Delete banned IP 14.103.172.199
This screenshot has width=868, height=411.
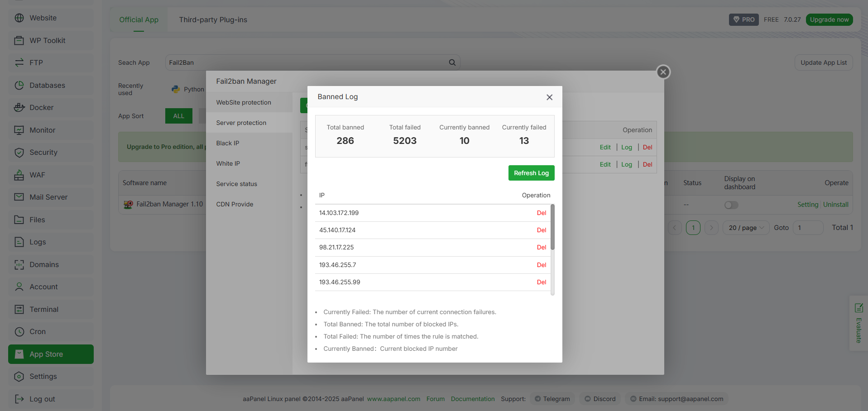point(541,213)
